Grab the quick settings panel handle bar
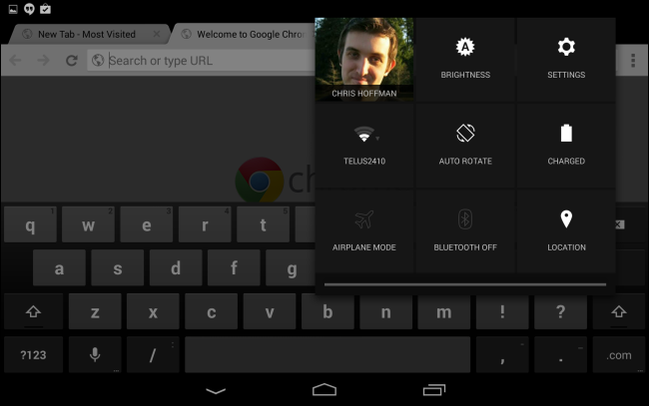The width and height of the screenshot is (649, 406). 465,285
